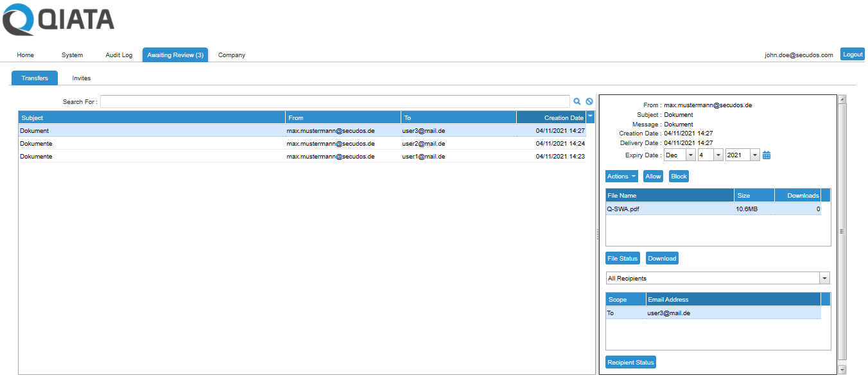
Task: Click the scroll up arrow in details panel
Action: [842, 99]
